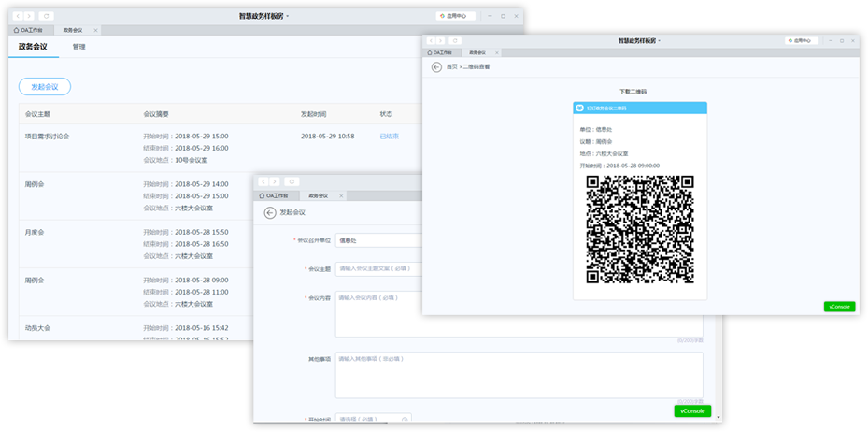Close 政务会议 tab in QR code window

click(x=496, y=52)
